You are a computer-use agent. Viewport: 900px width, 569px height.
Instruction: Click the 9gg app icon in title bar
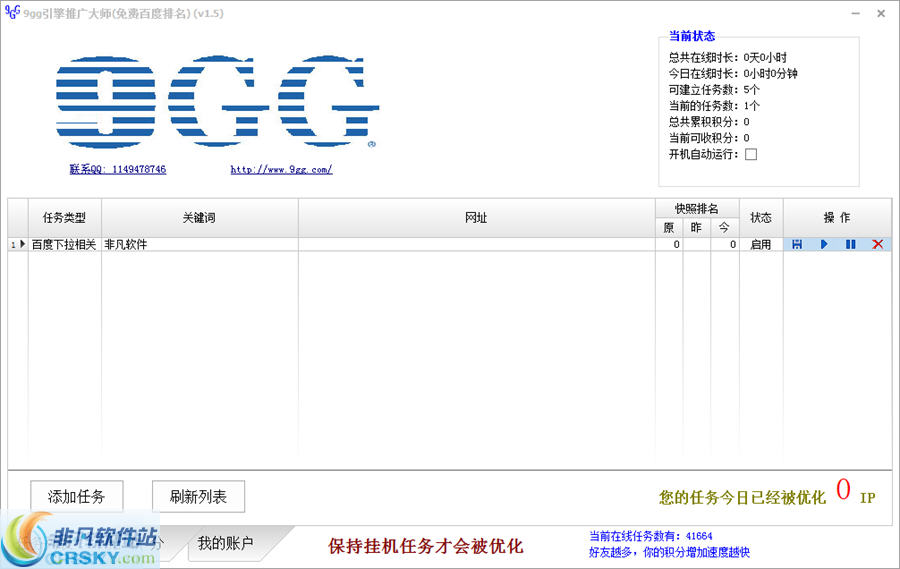(12, 12)
